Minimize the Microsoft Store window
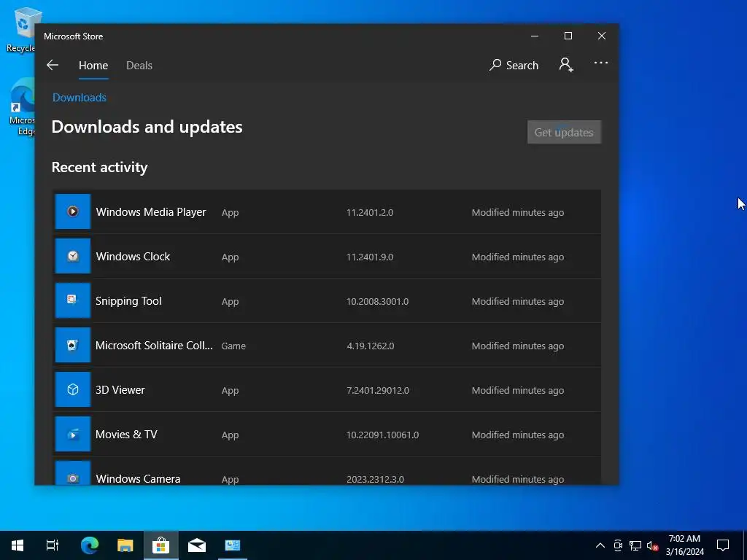 tap(535, 36)
